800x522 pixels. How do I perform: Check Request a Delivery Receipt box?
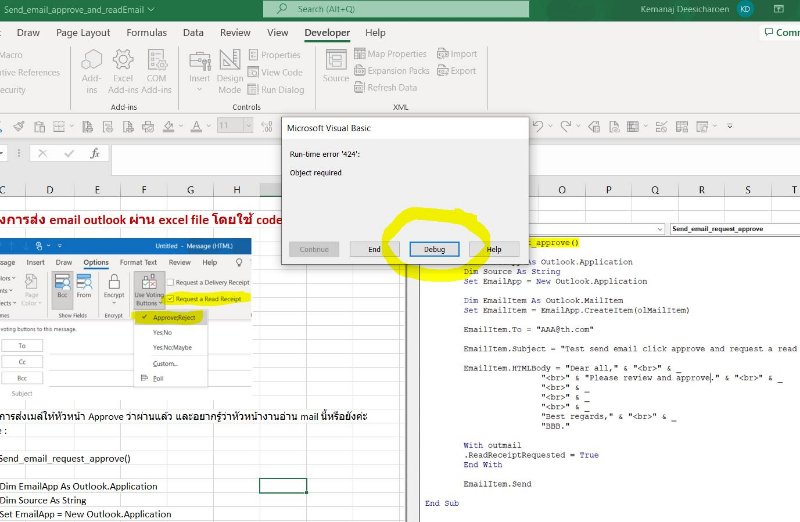[169, 282]
